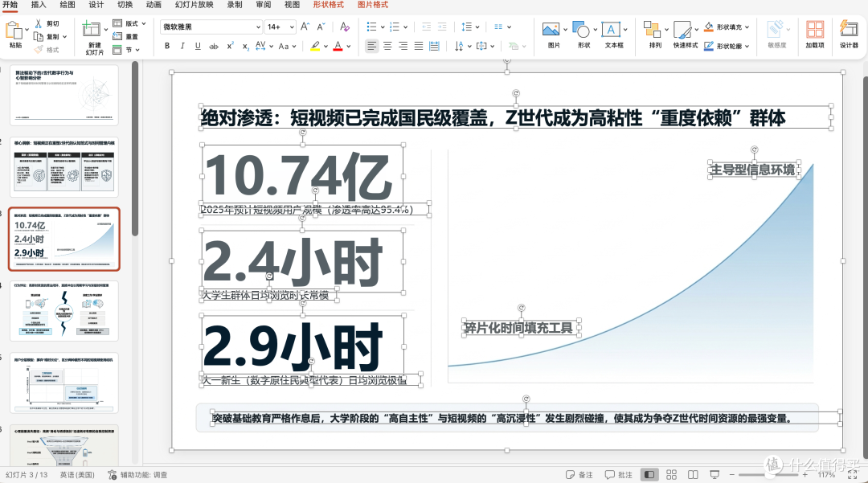Insert a text box with 文本框 icon

tap(611, 30)
